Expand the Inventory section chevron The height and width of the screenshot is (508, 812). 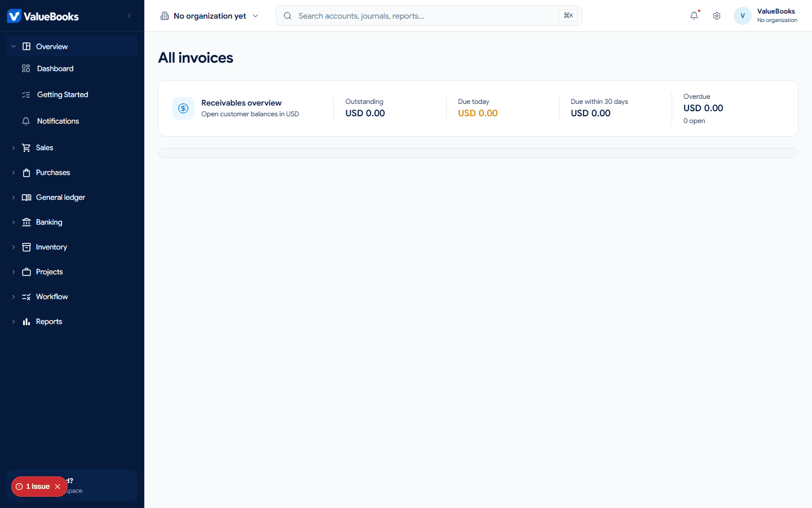(14, 247)
